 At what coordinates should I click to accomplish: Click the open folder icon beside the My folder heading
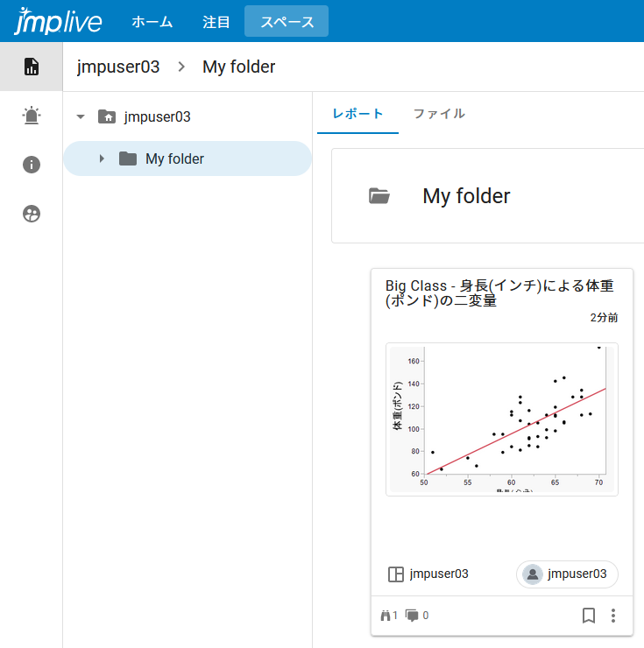pyautogui.click(x=379, y=196)
